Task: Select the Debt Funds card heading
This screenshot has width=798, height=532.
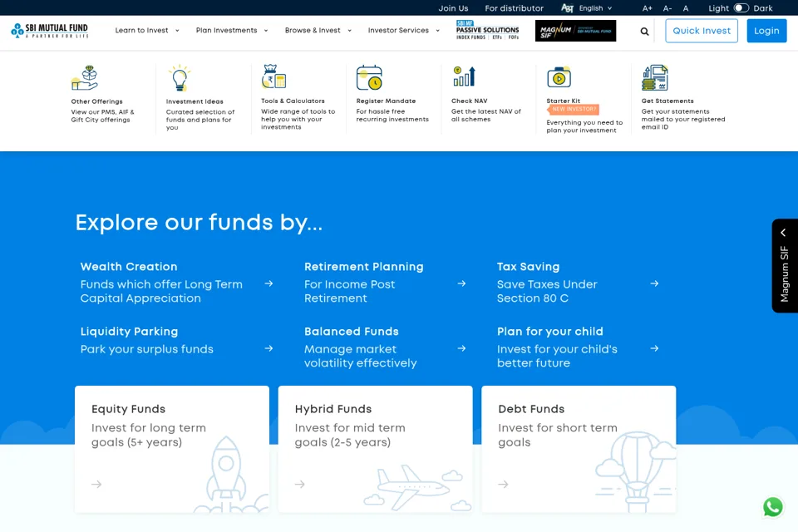Action: click(531, 409)
